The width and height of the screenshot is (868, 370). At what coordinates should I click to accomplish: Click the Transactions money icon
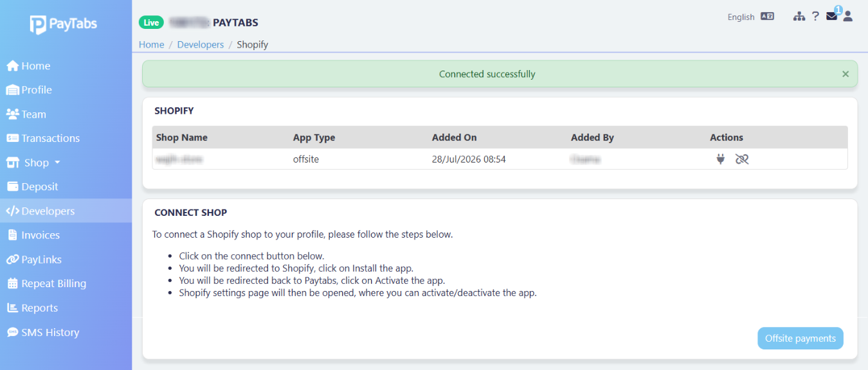click(12, 138)
